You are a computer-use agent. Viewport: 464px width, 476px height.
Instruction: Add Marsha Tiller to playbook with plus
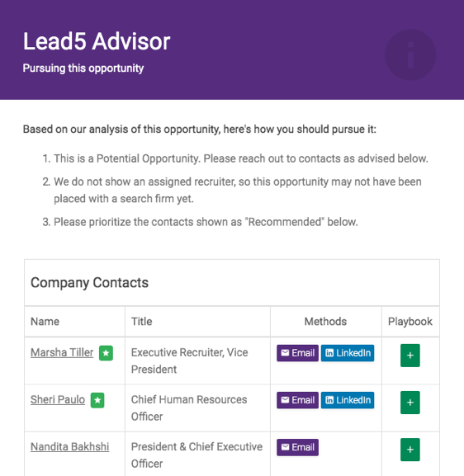coord(410,356)
